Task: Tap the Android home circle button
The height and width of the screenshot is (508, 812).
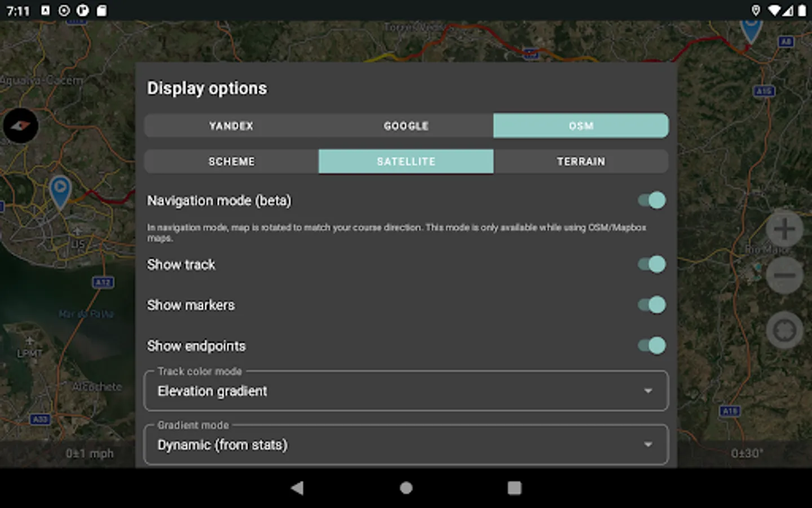Action: [406, 488]
